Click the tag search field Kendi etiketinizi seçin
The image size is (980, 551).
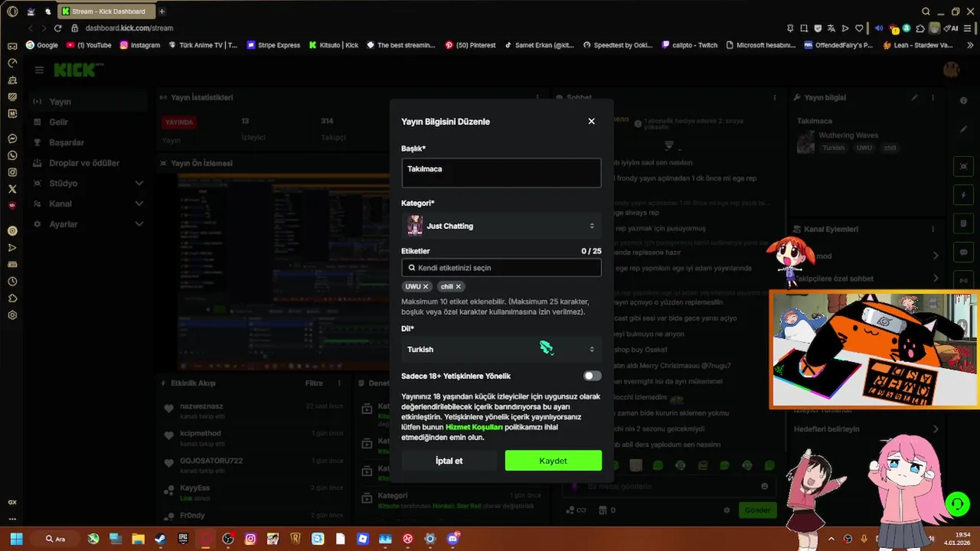pos(501,268)
